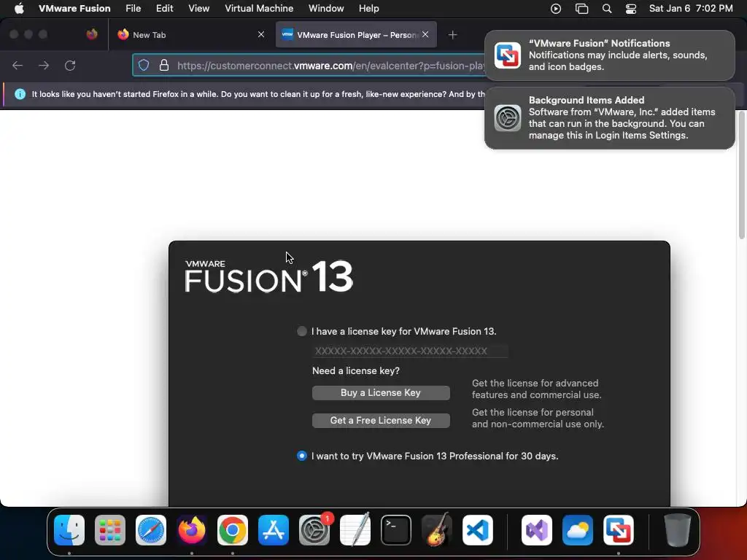This screenshot has height=560, width=747.
Task: Switch to VMware Fusion Player tab
Action: click(x=356, y=35)
